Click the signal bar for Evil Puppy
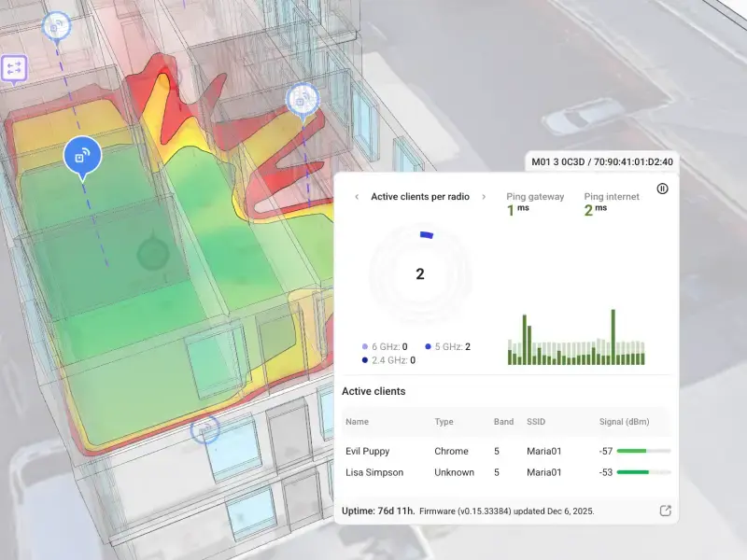The width and height of the screenshot is (747, 560). (643, 452)
